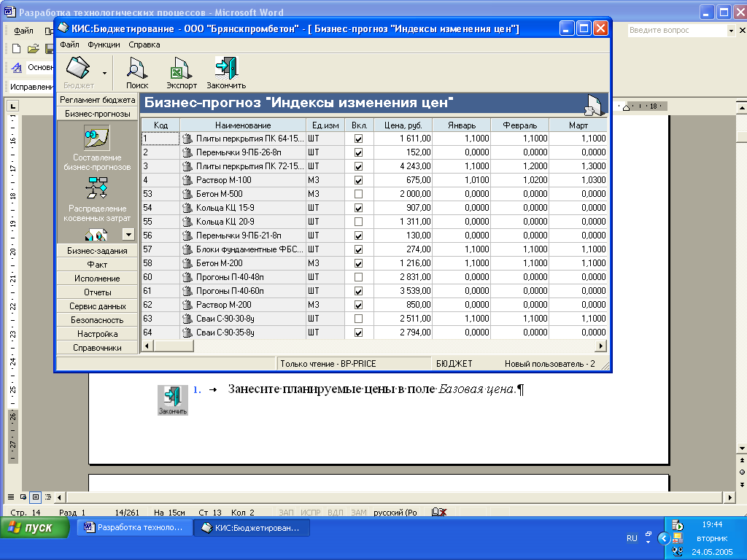The height and width of the screenshot is (560, 747).
Task: Click row icon beside Бетон М-500
Action: pyautogui.click(x=187, y=194)
